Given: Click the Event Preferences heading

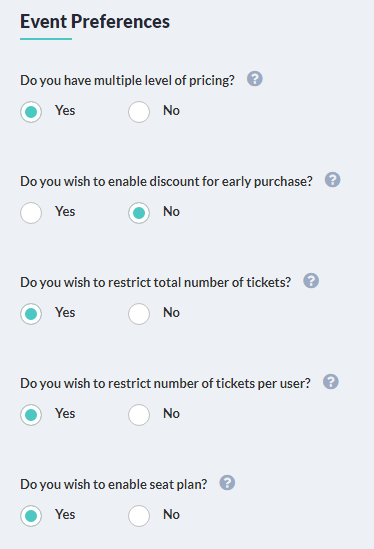Looking at the screenshot, I should coord(95,22).
